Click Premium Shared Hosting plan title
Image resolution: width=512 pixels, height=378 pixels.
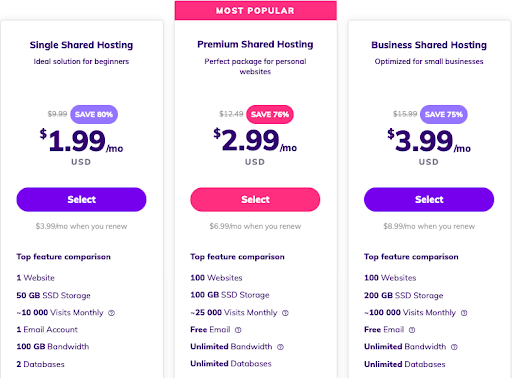tap(255, 44)
